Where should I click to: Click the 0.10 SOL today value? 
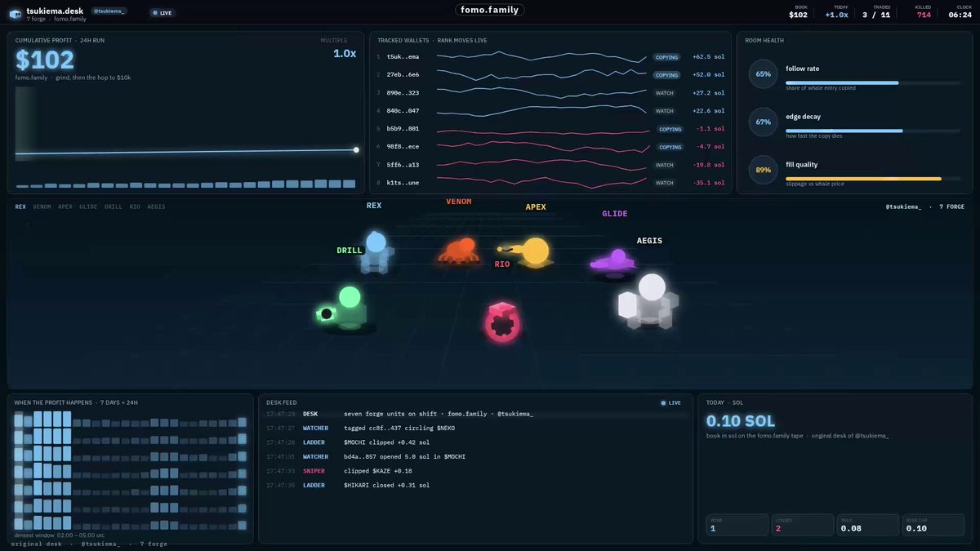(741, 421)
